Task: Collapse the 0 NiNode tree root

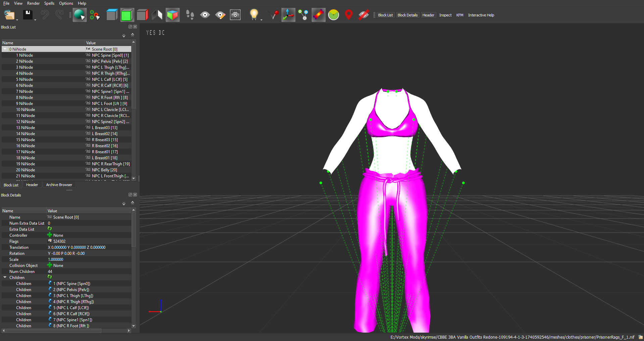Action: (5, 49)
